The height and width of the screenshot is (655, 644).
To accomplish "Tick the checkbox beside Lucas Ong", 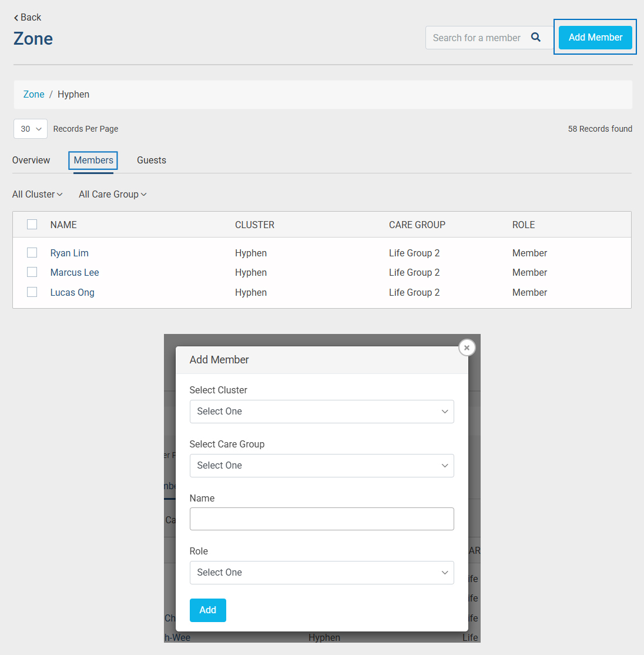I will coord(32,292).
